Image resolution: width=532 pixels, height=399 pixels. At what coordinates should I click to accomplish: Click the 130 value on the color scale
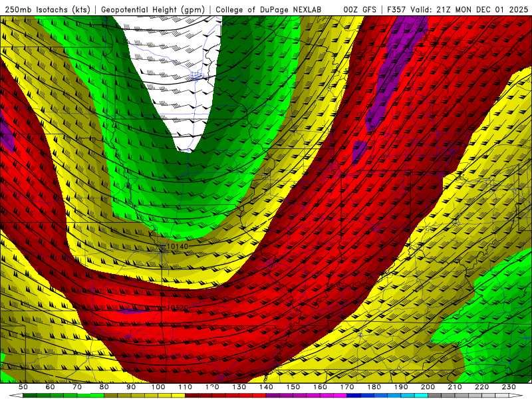point(239,387)
